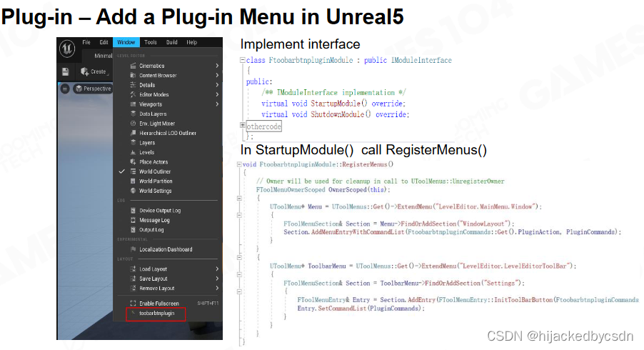Viewport: 644px width, 350px height.
Task: Open the Tools menu
Action: (x=151, y=42)
